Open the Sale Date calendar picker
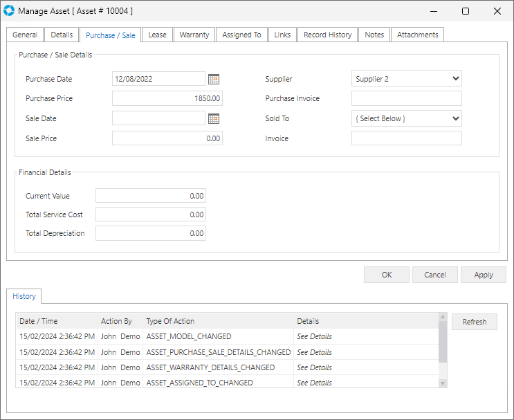The width and height of the screenshot is (514, 420). 214,118
